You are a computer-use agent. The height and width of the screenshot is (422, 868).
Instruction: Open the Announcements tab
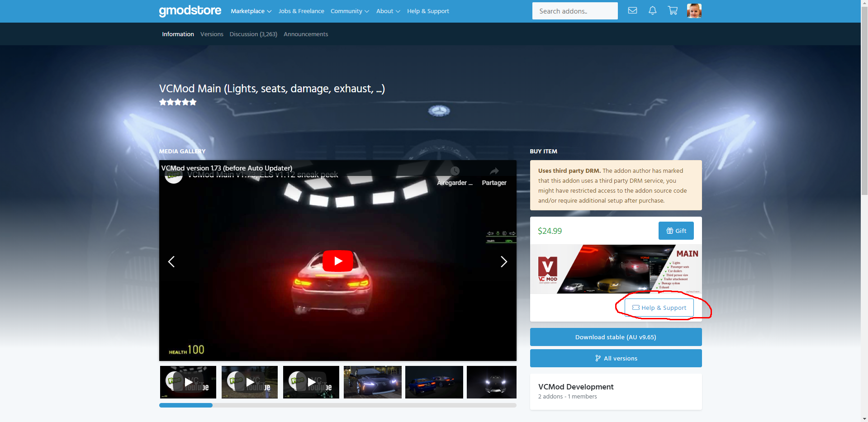click(306, 34)
